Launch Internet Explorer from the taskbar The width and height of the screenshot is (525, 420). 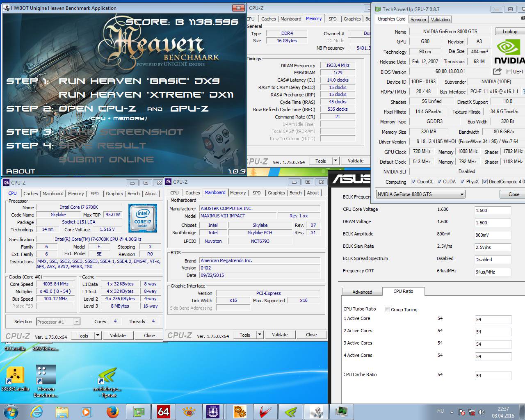37,411
